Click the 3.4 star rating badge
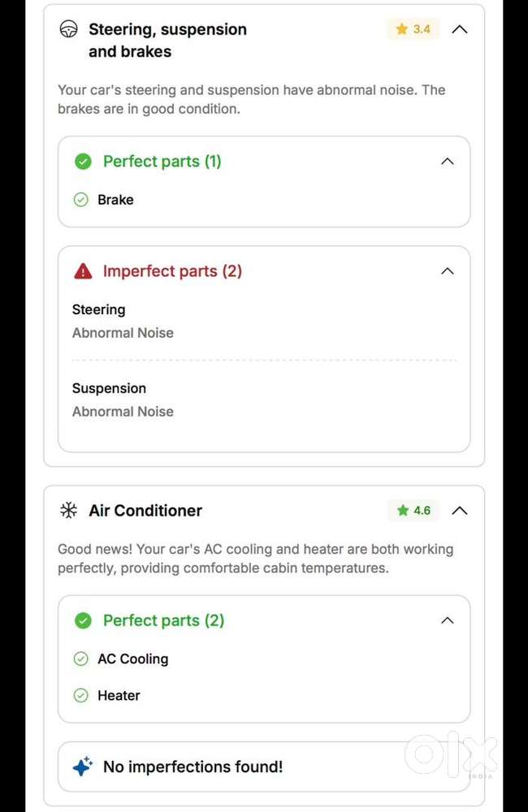The width and height of the screenshot is (528, 812). pos(413,29)
